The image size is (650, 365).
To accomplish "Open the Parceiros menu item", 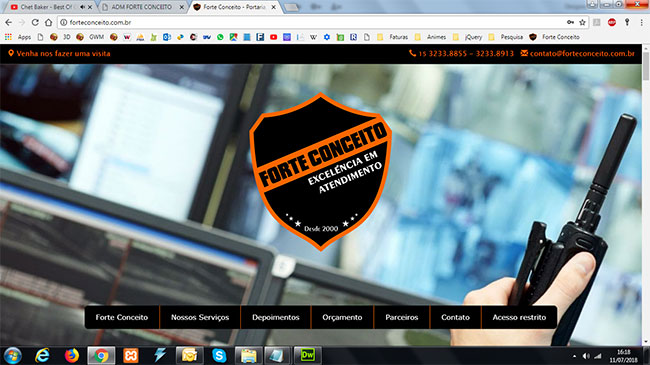I will (x=402, y=317).
